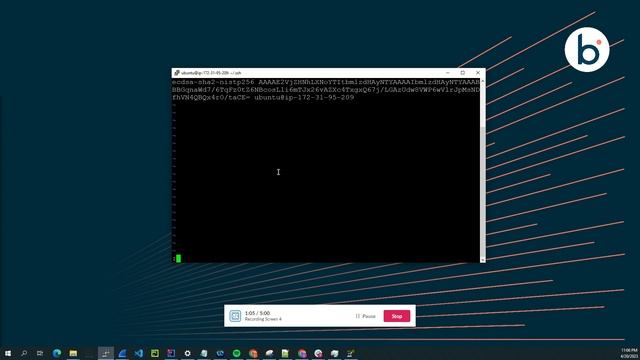Click the ecdsa-sha2-nistp256 text in the terminal
This screenshot has height=360, width=640.
tap(213, 82)
